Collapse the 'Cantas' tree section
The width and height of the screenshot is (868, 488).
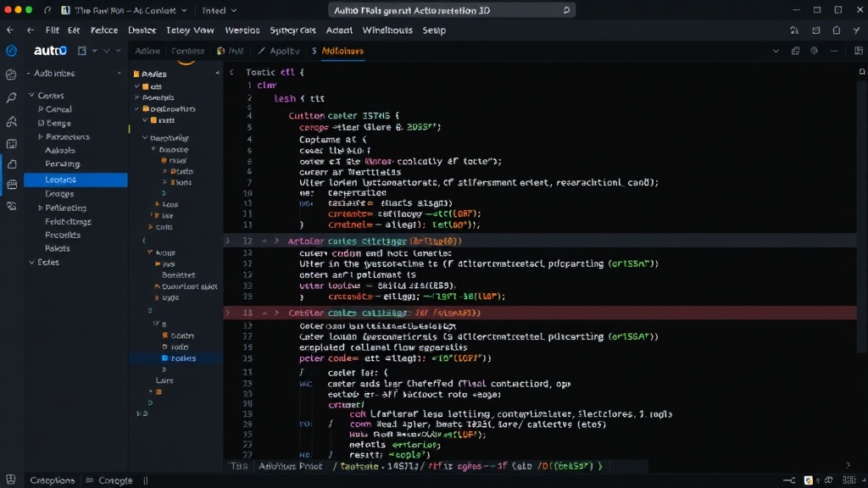pyautogui.click(x=31, y=95)
